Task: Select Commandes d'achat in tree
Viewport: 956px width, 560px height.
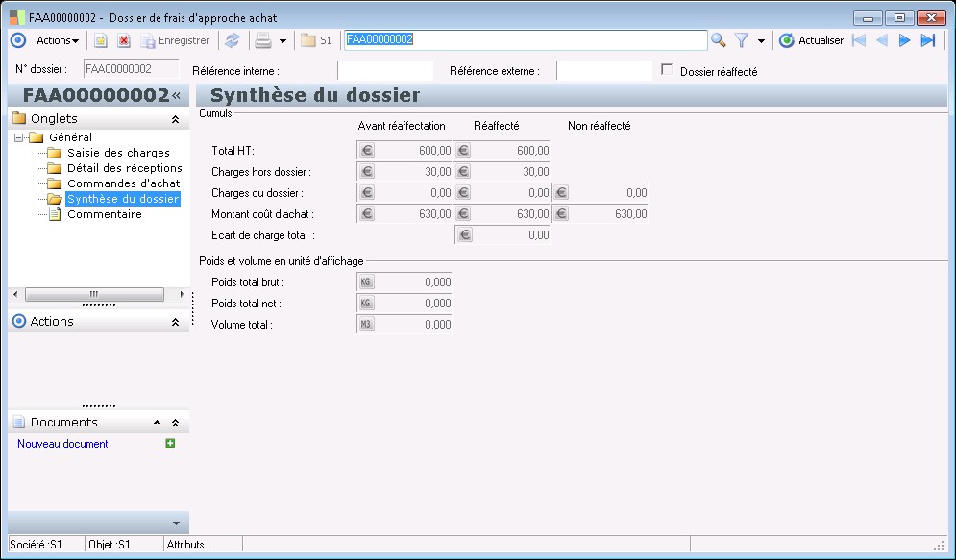Action: coord(123,183)
